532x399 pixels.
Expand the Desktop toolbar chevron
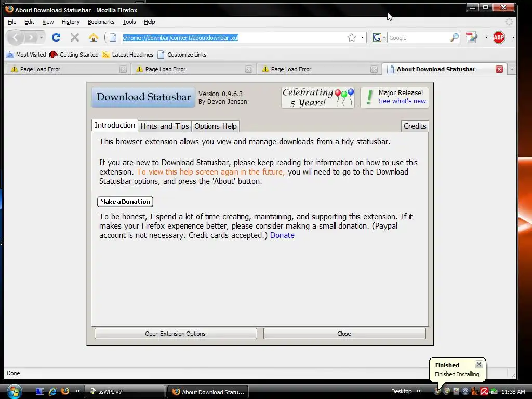pos(419,391)
